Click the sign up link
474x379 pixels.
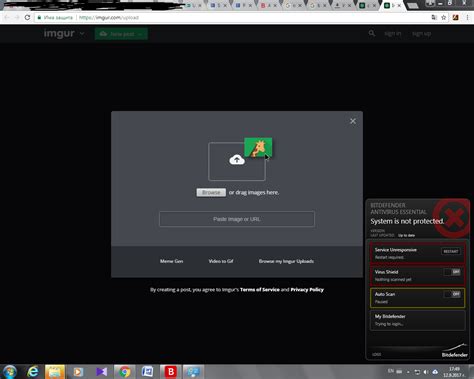pyautogui.click(x=421, y=34)
